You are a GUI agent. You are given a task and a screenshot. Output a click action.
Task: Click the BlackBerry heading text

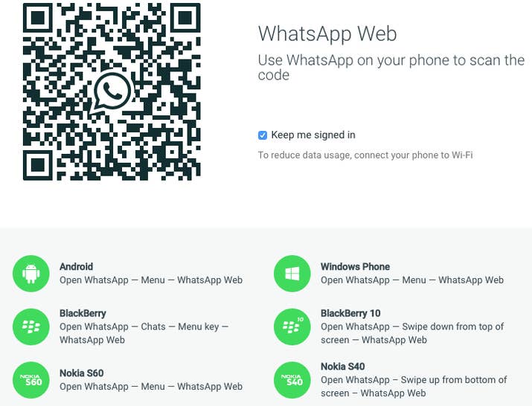coord(83,313)
